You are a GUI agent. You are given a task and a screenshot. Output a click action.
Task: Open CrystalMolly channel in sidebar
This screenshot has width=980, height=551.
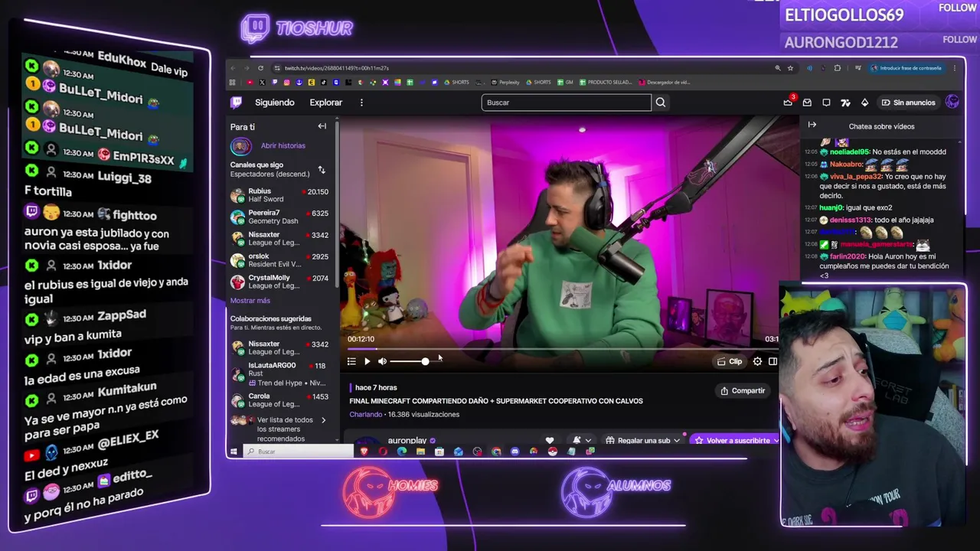(279, 282)
